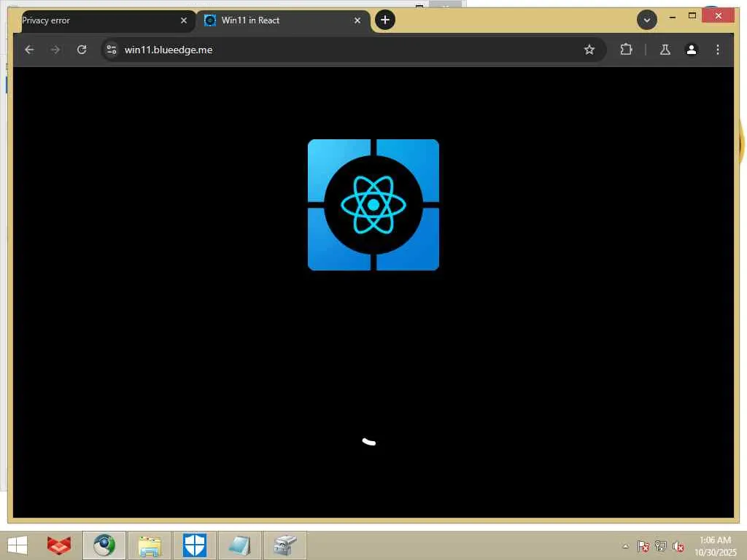
Task: Open the Chrome three-dot menu
Action: (718, 50)
